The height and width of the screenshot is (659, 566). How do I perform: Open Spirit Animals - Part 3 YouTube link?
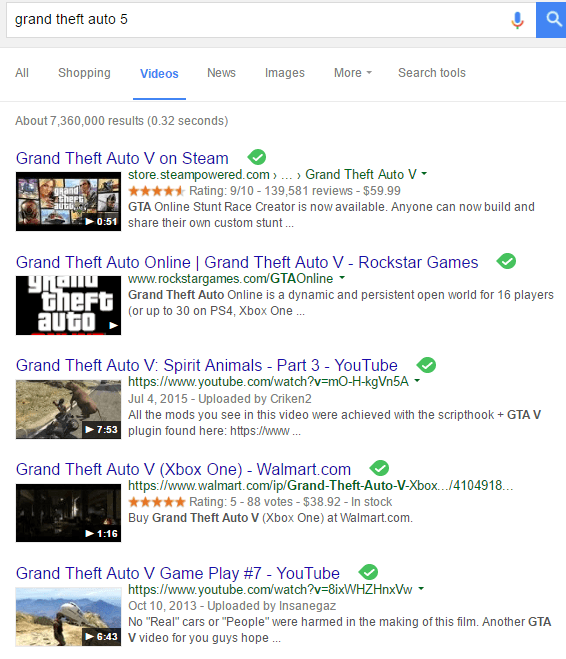pos(207,365)
